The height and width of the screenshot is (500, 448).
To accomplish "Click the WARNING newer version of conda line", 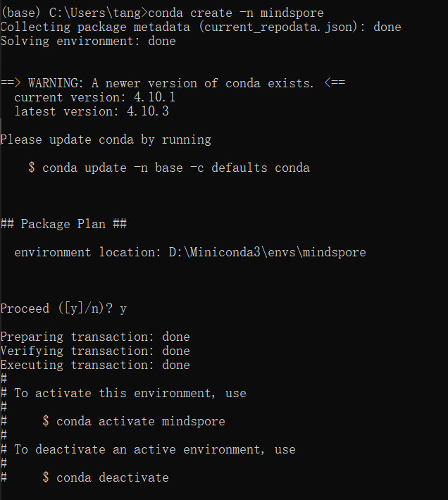I will pyautogui.click(x=173, y=83).
